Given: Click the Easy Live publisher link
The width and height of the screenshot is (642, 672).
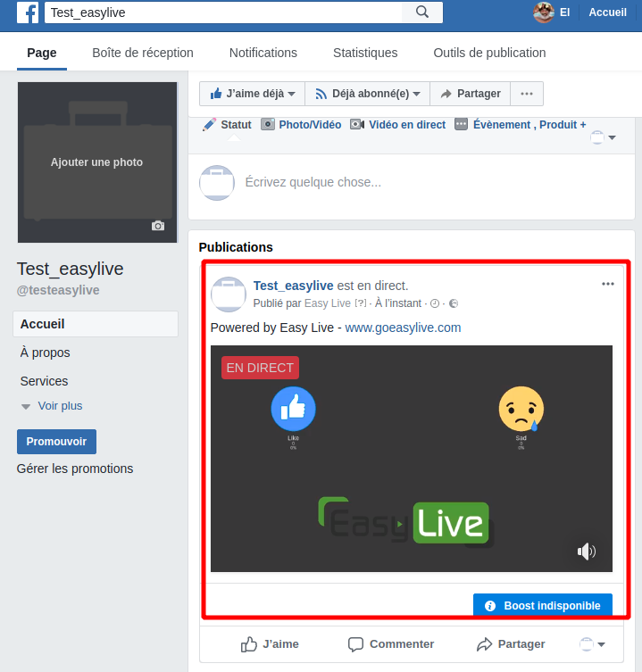Looking at the screenshot, I should [328, 303].
